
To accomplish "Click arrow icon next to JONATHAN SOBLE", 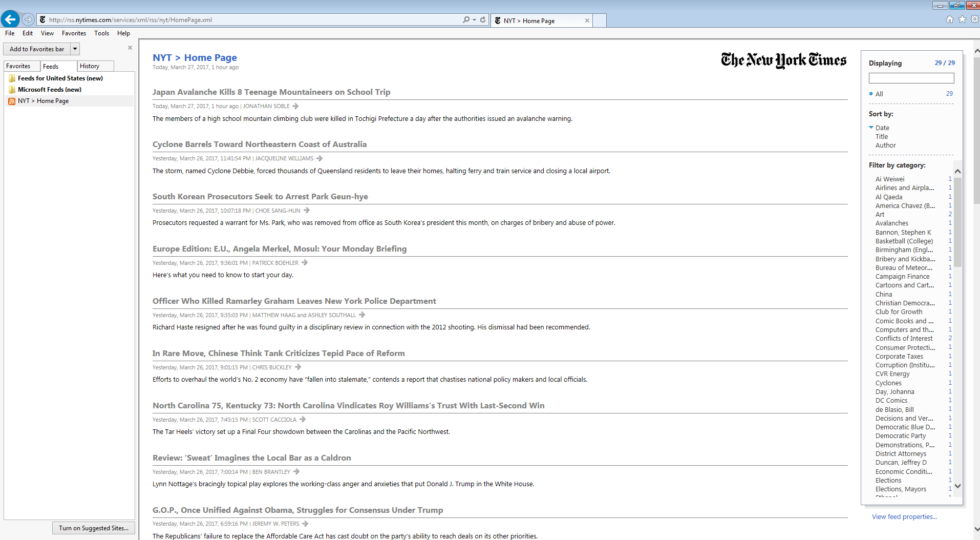I will tap(295, 106).
